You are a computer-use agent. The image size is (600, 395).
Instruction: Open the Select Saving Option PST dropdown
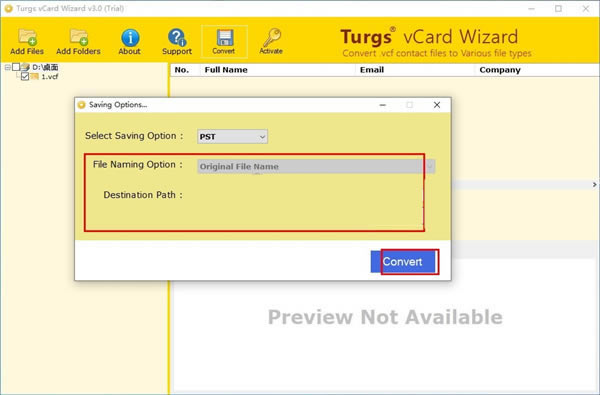point(232,137)
